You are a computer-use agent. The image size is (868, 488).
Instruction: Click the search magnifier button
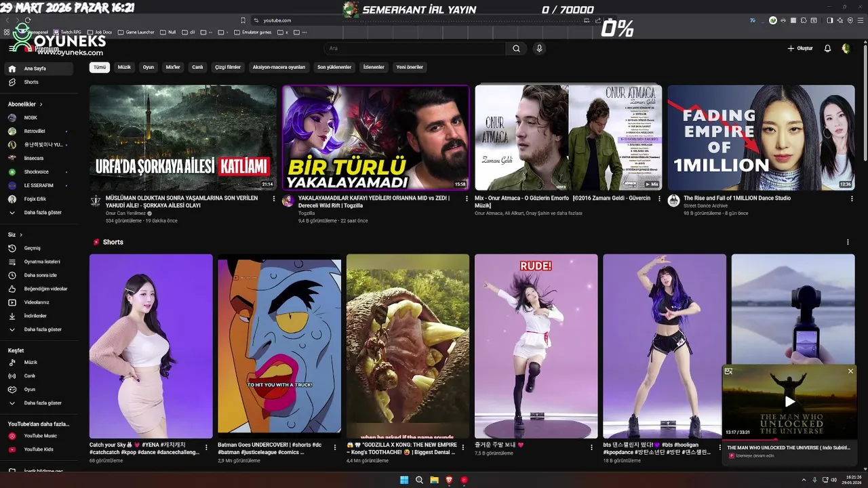click(516, 48)
